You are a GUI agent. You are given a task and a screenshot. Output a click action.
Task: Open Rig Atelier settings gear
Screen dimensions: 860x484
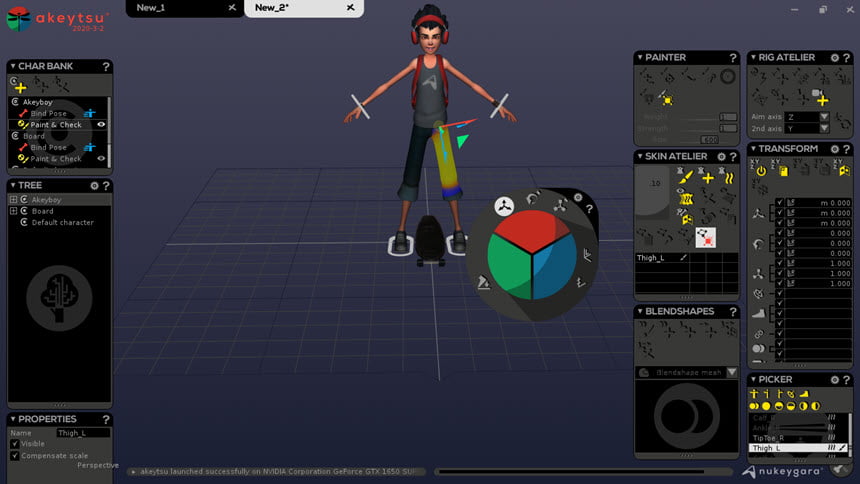point(835,58)
